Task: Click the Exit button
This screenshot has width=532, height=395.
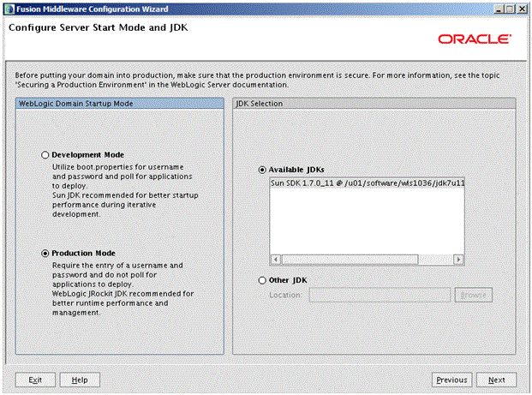Action: point(35,380)
